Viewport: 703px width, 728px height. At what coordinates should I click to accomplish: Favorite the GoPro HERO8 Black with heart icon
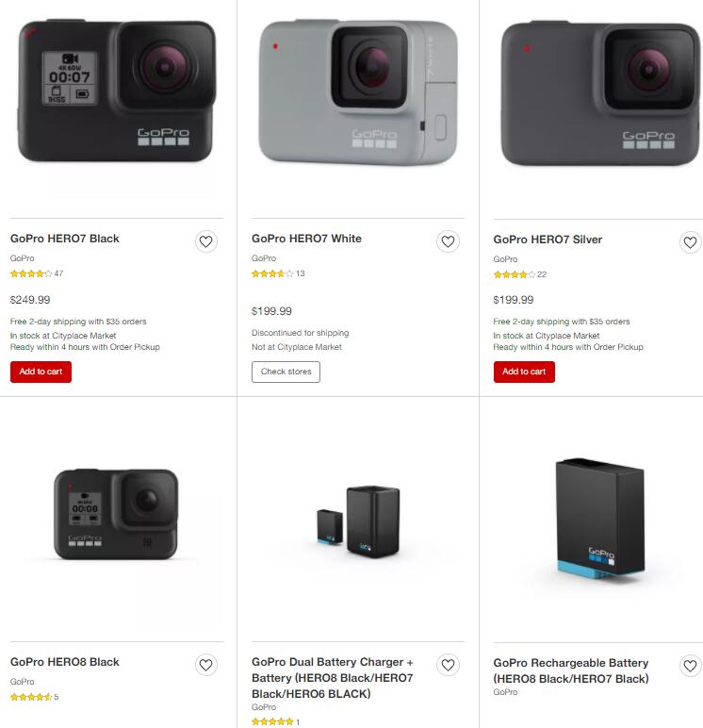pyautogui.click(x=206, y=665)
